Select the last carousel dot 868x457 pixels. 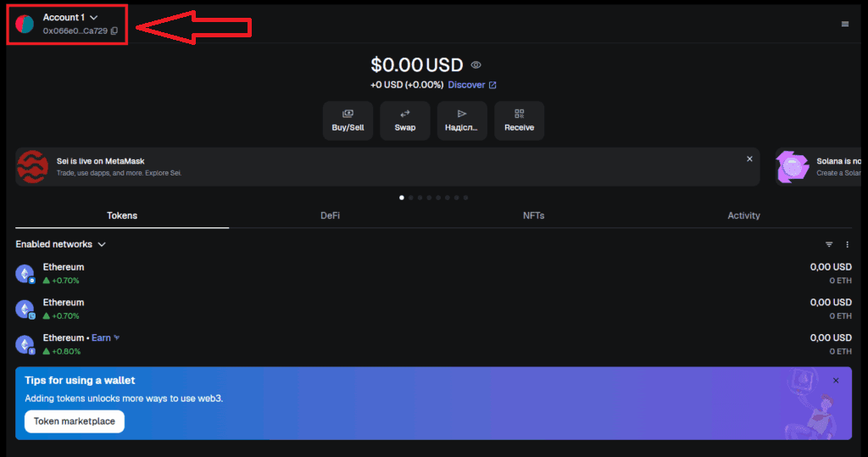pos(465,198)
